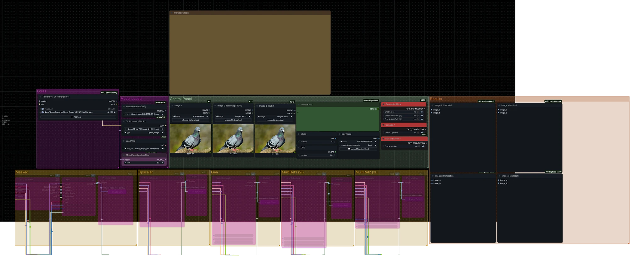Screen dimensions: 644x277
Task: Click the Positive text input area
Action: click(338, 120)
